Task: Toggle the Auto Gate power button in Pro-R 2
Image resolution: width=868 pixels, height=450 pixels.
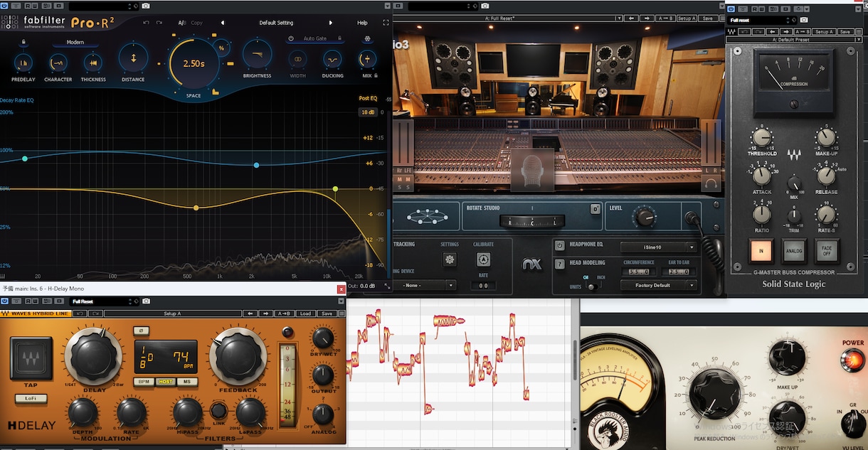Action: point(291,38)
